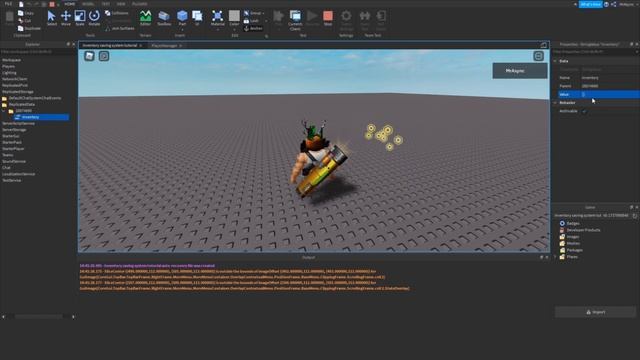Toggle the Archivable checkbox in Properties
The image size is (640, 360).
[x=584, y=111]
